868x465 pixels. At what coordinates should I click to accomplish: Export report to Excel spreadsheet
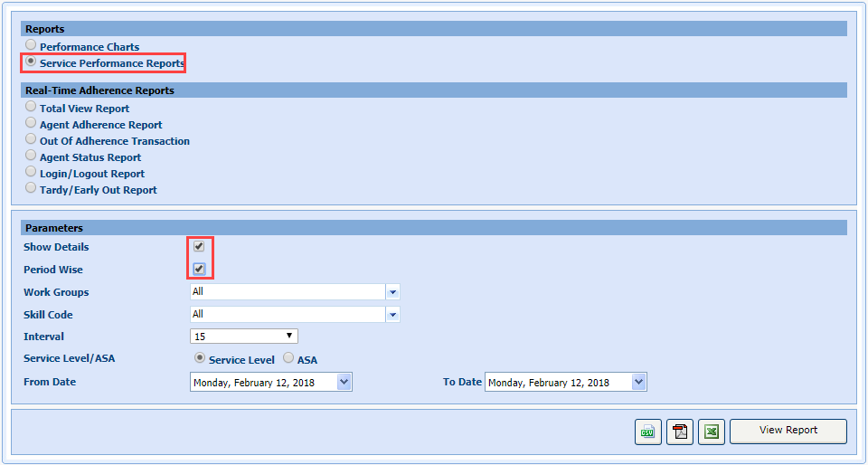tap(712, 432)
